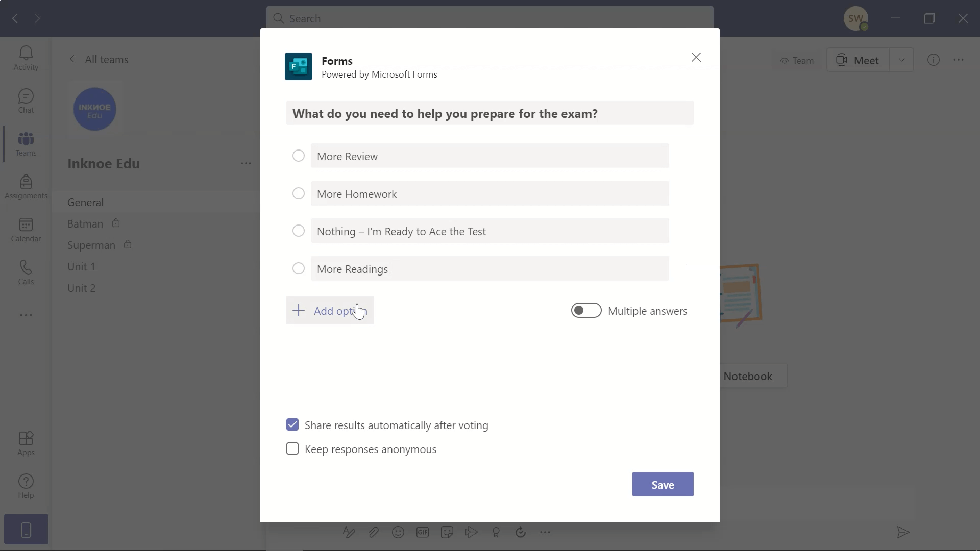Click the three dots next to Inknoe Edu
The width and height of the screenshot is (980, 551).
point(246,163)
